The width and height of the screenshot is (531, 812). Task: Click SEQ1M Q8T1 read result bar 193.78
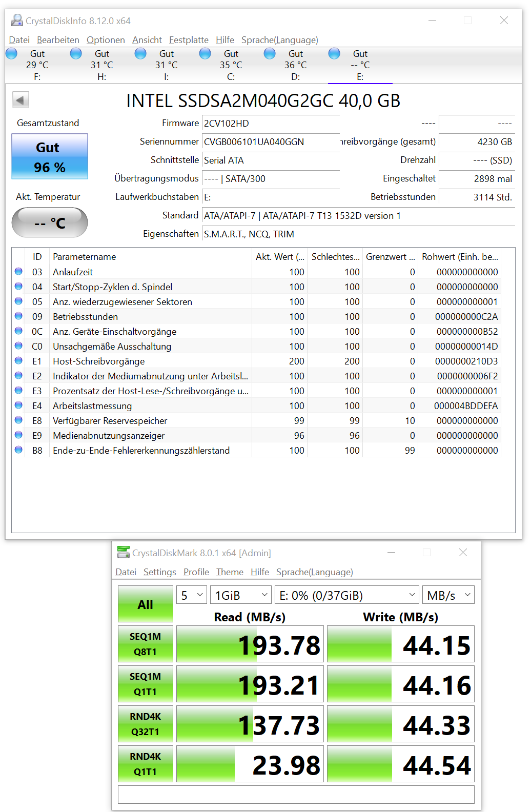(250, 644)
